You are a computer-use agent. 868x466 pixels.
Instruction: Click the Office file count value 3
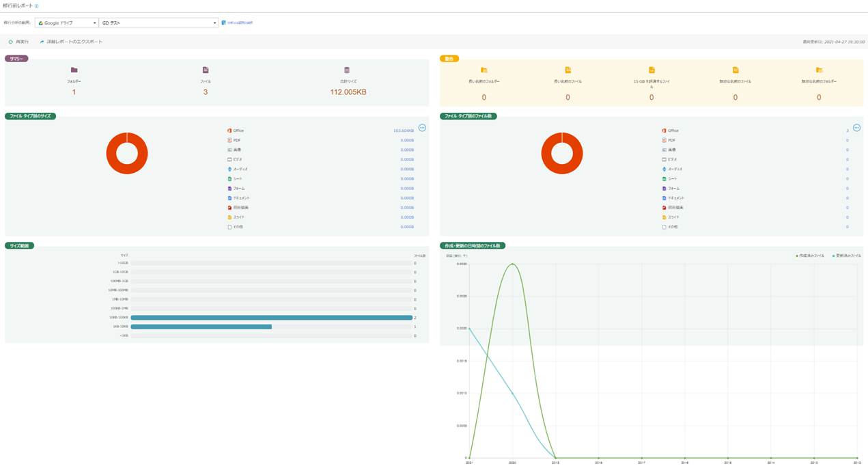tap(848, 131)
